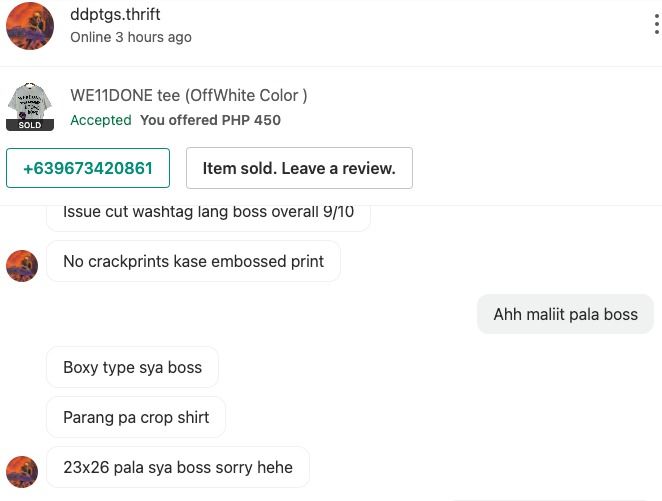Image resolution: width=662 pixels, height=501 pixels.
Task: Click the 'Online 3 hours ago' status text
Action: (131, 37)
